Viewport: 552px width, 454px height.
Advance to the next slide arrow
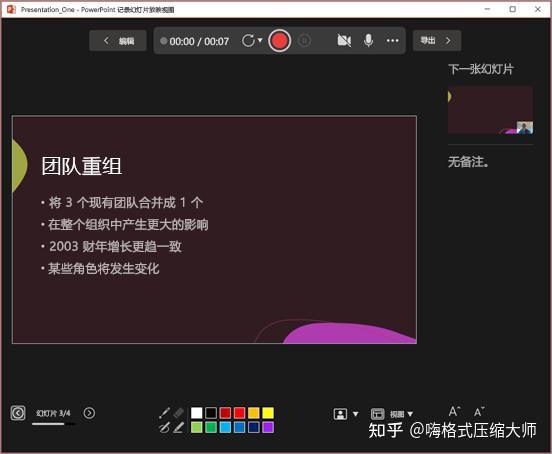click(89, 413)
